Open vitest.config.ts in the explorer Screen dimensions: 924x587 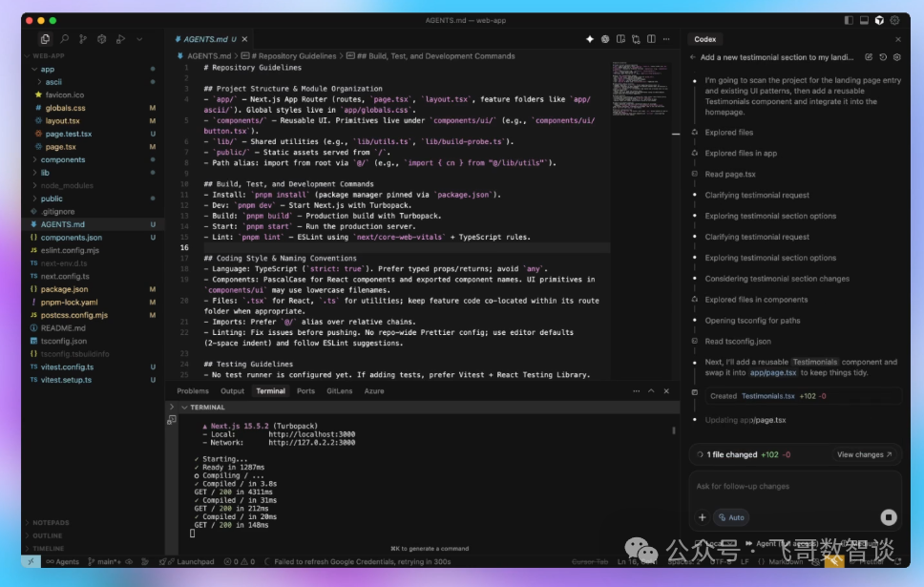(x=67, y=367)
